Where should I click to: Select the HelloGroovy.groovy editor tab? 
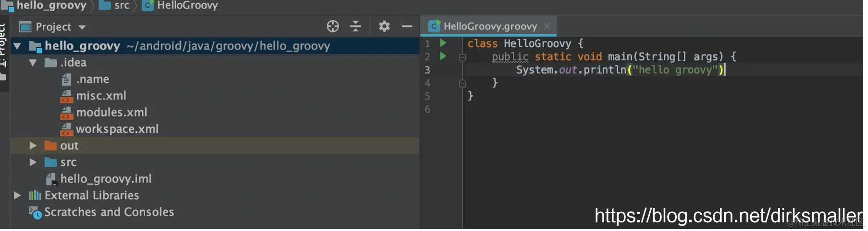click(x=488, y=26)
